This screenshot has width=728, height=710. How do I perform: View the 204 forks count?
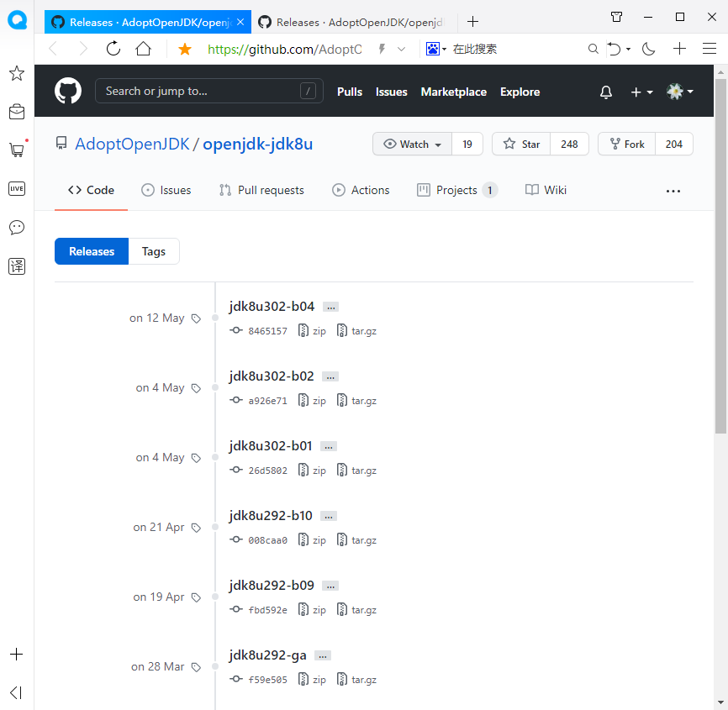point(673,145)
